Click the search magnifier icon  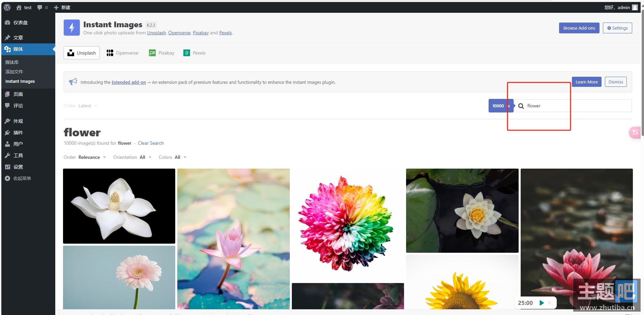coord(521,106)
